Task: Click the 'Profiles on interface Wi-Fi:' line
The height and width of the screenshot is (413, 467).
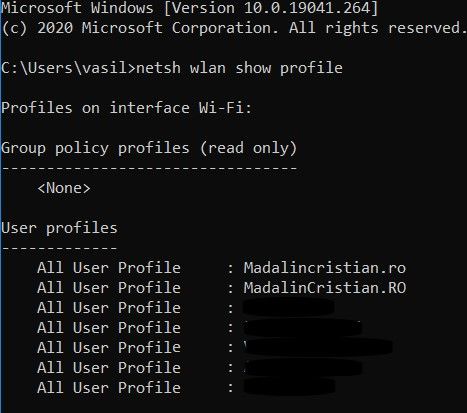Action: [x=126, y=108]
